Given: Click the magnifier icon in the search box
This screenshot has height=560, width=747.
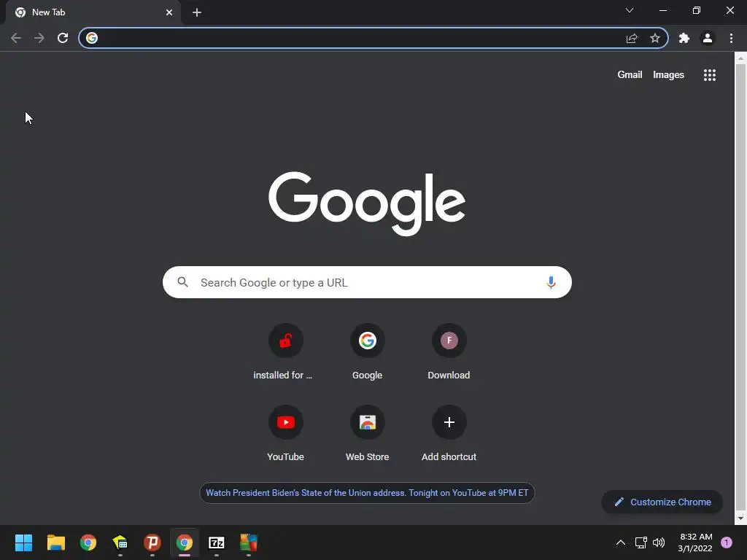Looking at the screenshot, I should click(182, 282).
